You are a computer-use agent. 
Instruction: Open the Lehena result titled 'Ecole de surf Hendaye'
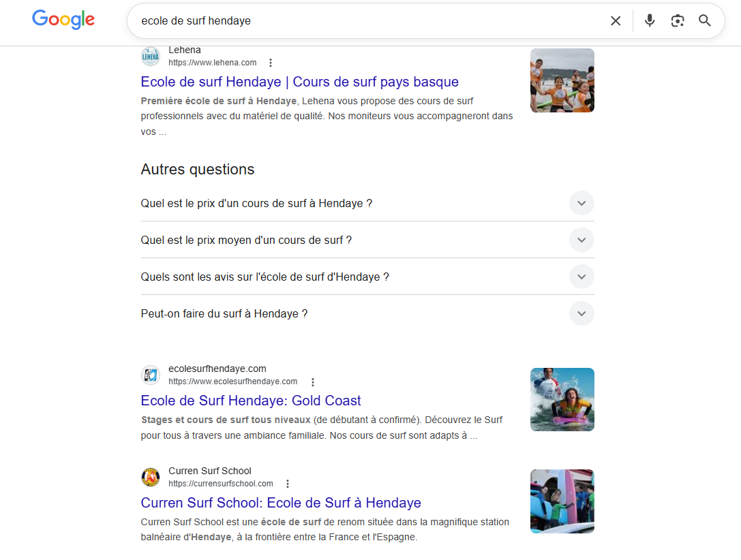click(299, 82)
